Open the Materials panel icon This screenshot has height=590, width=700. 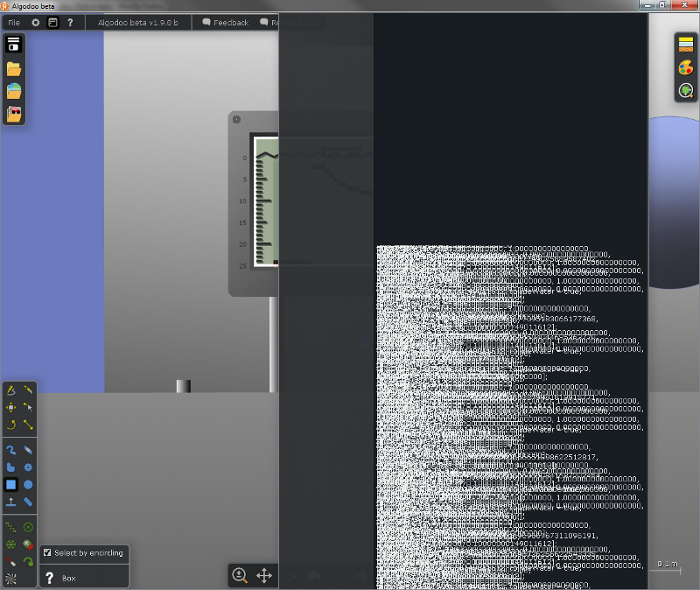(687, 46)
